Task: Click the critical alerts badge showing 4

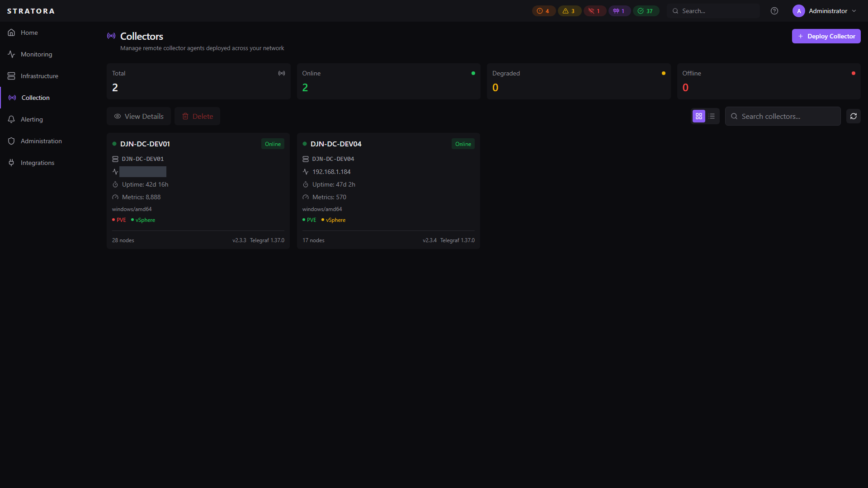Action: [543, 11]
